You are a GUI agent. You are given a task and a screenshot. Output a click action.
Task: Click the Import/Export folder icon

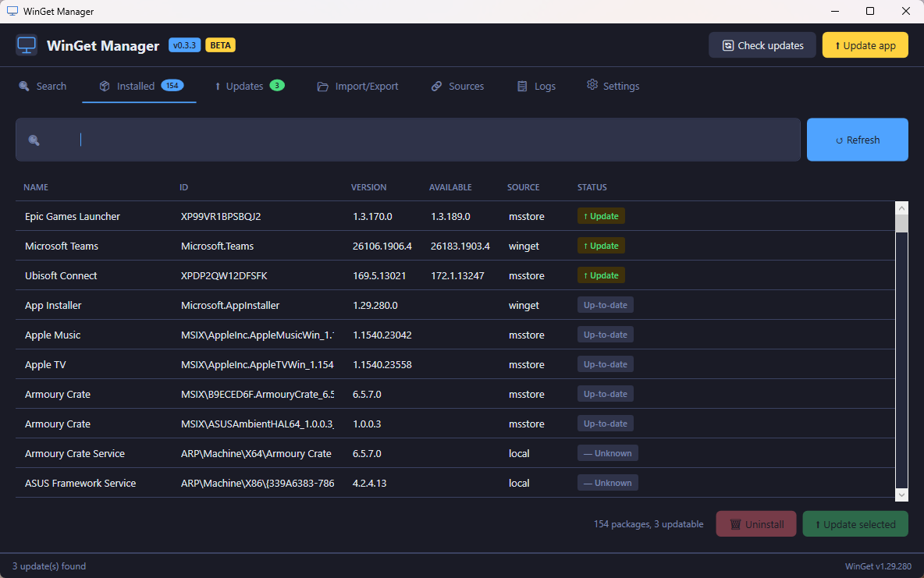pyautogui.click(x=322, y=87)
